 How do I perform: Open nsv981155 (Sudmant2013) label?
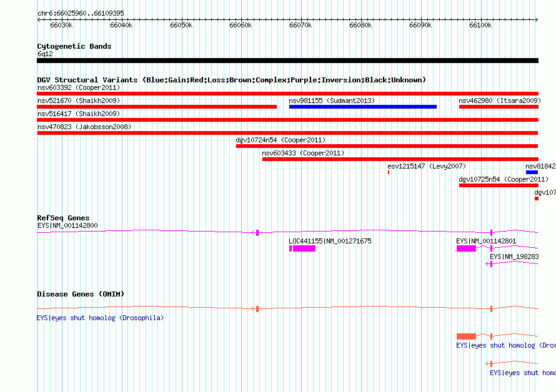tap(332, 100)
